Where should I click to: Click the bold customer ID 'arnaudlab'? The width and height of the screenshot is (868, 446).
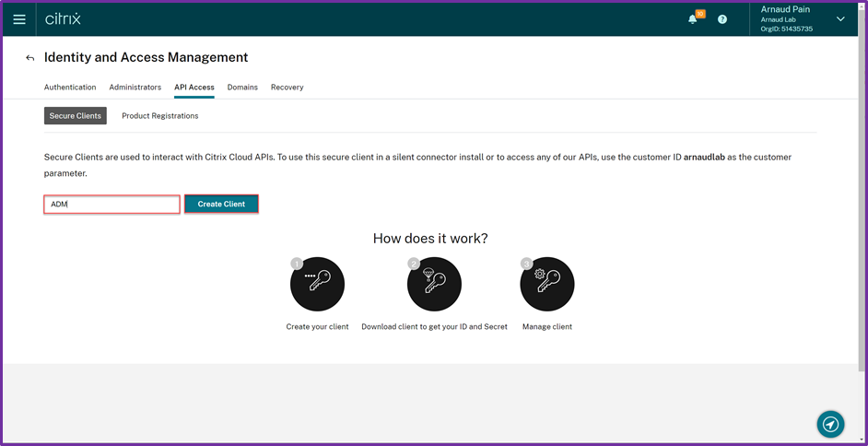[704, 158]
